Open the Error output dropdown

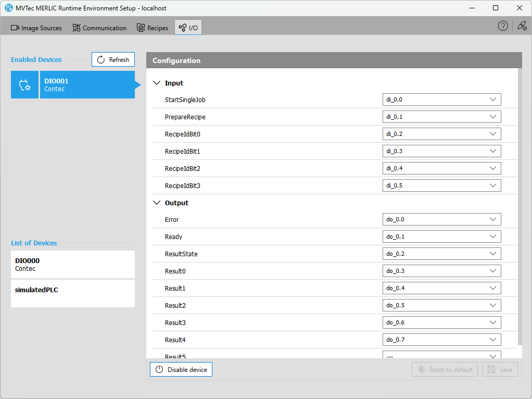(441, 219)
